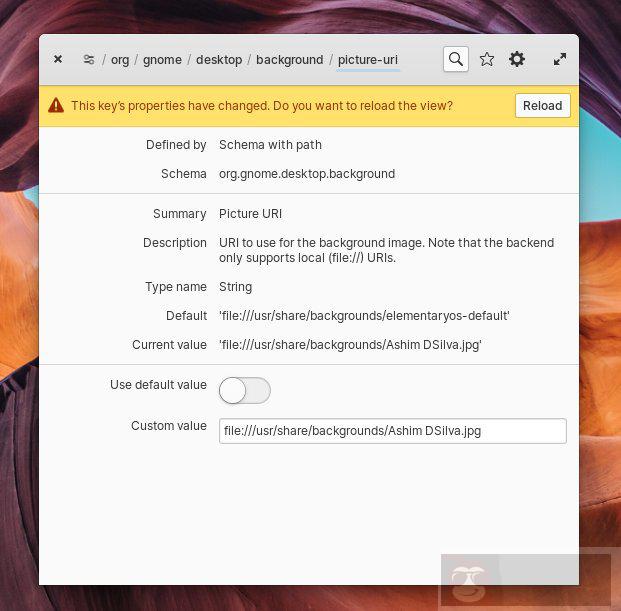Go to background folder in breadcrumb
Image resolution: width=621 pixels, height=611 pixels.
pos(290,60)
